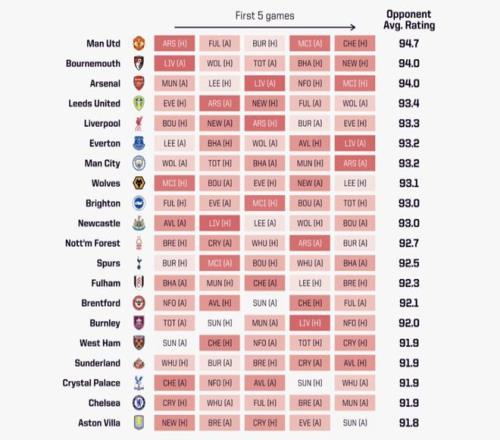This screenshot has width=500, height=440.
Task: Click Aston Villa's SUN (A) fixture cell
Action: [x=355, y=423]
